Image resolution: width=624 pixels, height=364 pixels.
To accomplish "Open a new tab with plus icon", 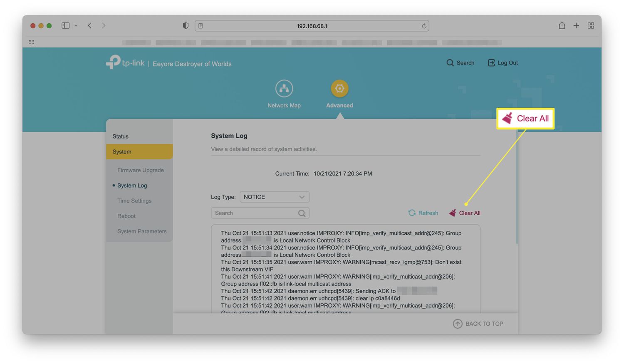I will point(576,26).
